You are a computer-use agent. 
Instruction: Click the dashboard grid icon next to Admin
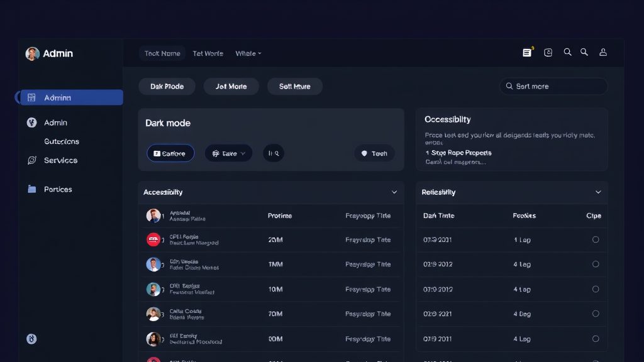click(31, 97)
